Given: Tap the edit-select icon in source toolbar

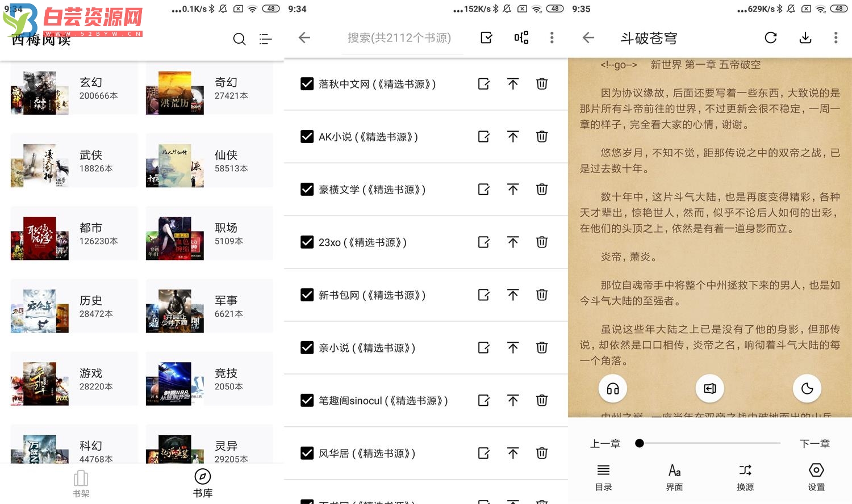Looking at the screenshot, I should click(486, 37).
